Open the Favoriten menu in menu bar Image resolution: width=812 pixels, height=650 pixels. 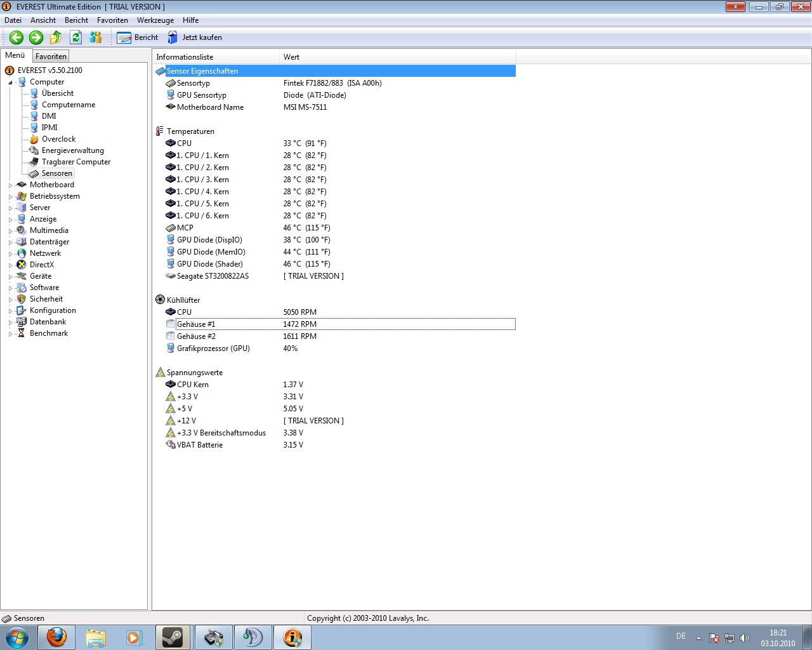[112, 20]
